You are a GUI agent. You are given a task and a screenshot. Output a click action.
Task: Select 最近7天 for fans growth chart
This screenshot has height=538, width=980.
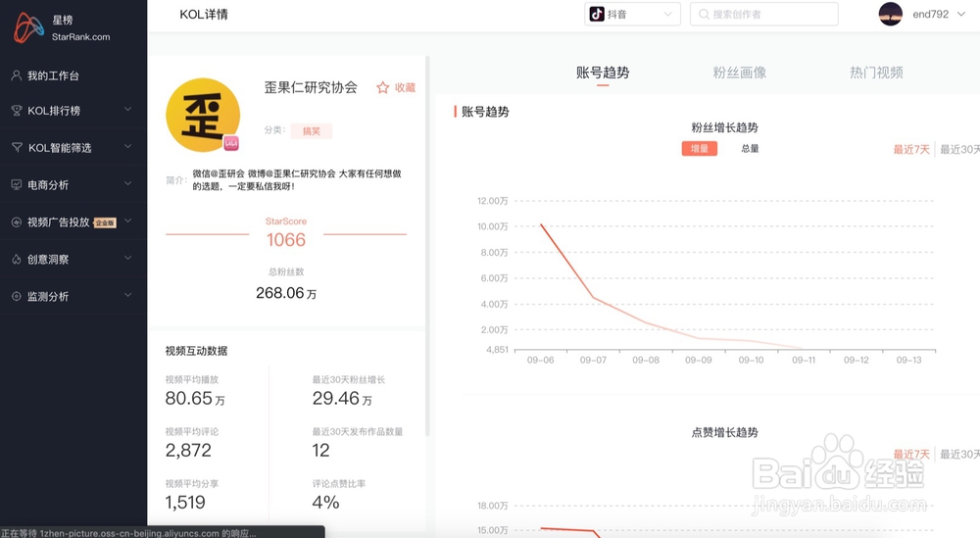(x=911, y=149)
